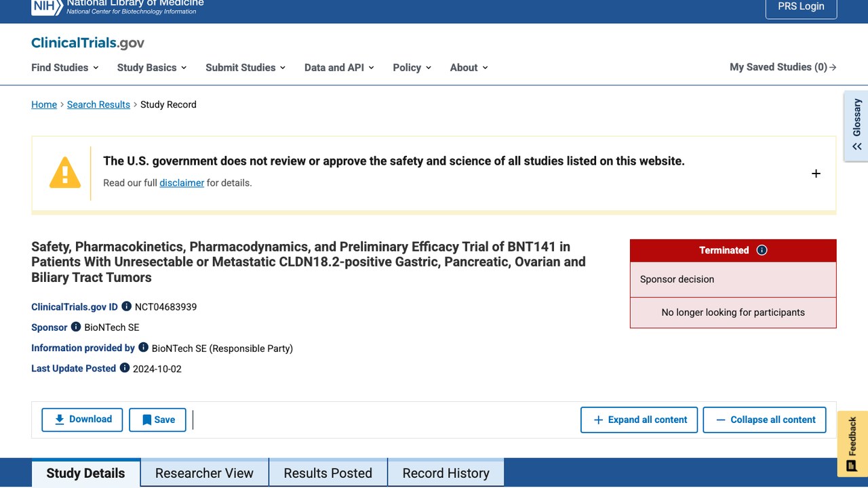
Task: Switch to the Researcher View tab
Action: 204,473
